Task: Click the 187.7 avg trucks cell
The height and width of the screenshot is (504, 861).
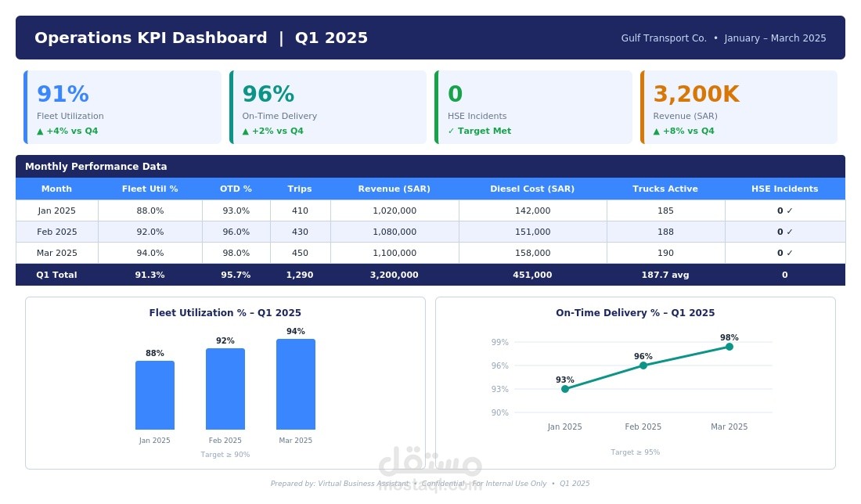Action: [665, 275]
